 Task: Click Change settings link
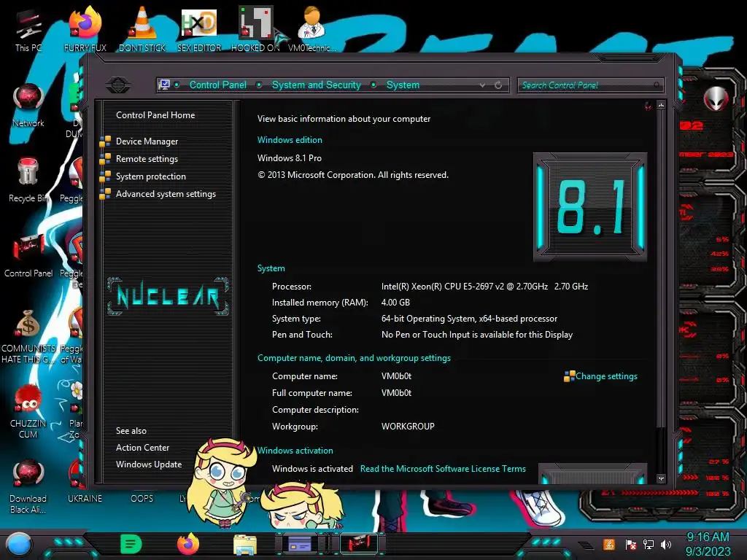[606, 376]
